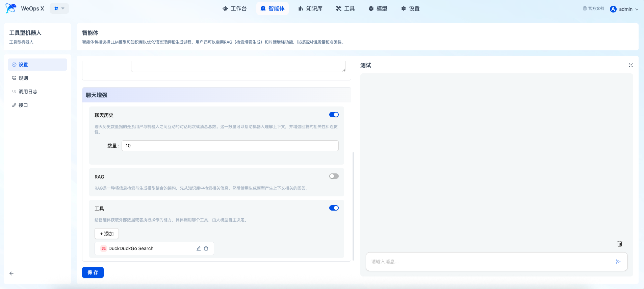
Task: Send the message with arrow icon
Action: click(618, 262)
